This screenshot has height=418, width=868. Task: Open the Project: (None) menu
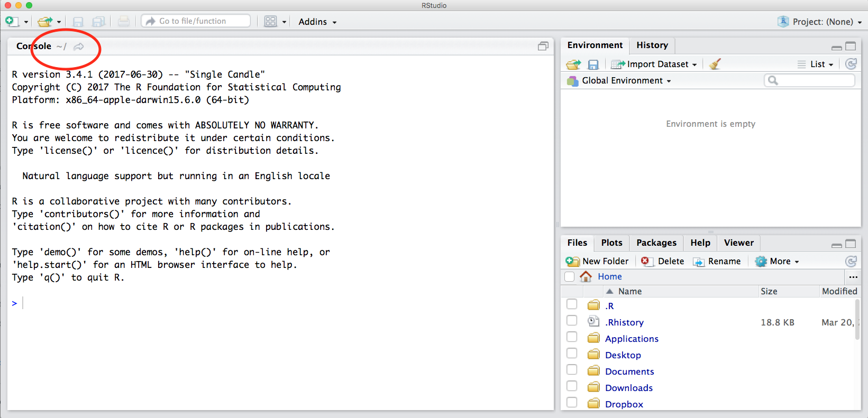pos(827,22)
